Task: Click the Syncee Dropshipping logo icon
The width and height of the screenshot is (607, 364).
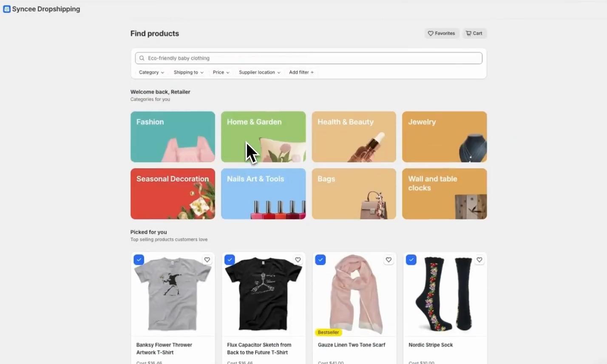Action: click(x=6, y=8)
